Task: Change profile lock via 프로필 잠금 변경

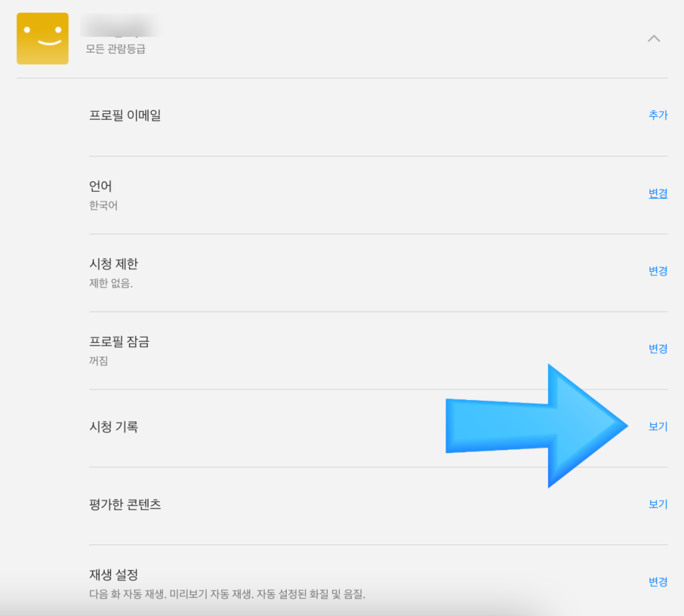Action: [x=658, y=348]
